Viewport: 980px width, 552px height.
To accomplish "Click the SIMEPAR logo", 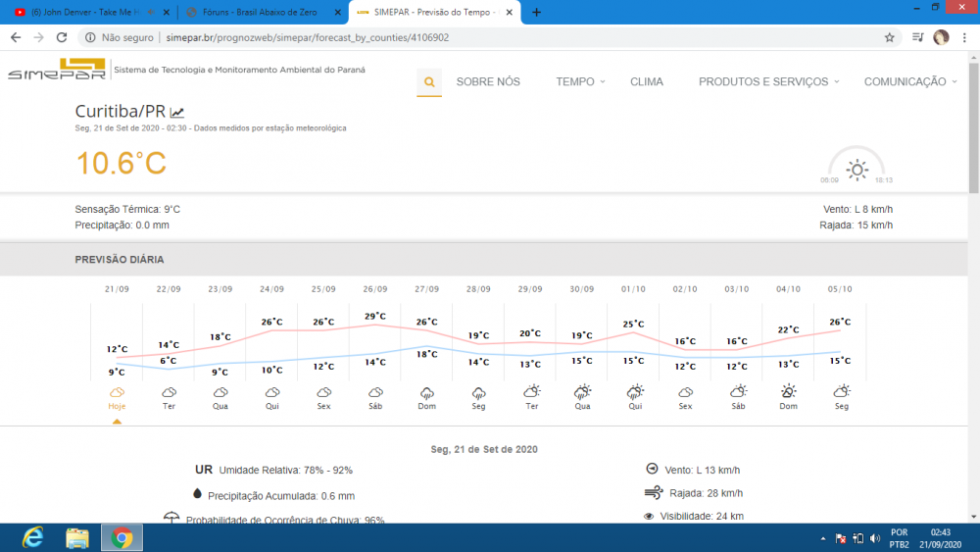I will pyautogui.click(x=57, y=72).
